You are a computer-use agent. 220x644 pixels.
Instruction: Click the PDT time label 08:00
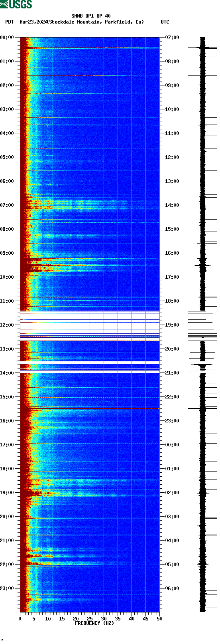tap(7, 229)
